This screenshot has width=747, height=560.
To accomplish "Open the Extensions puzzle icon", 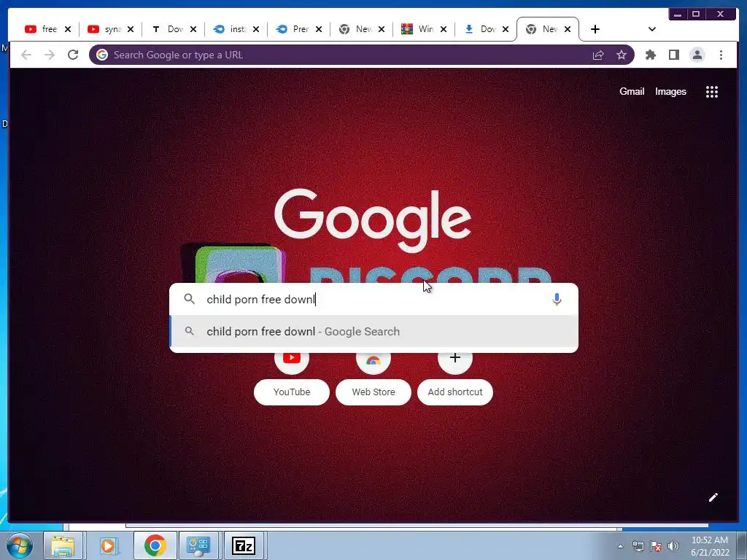I will click(650, 55).
